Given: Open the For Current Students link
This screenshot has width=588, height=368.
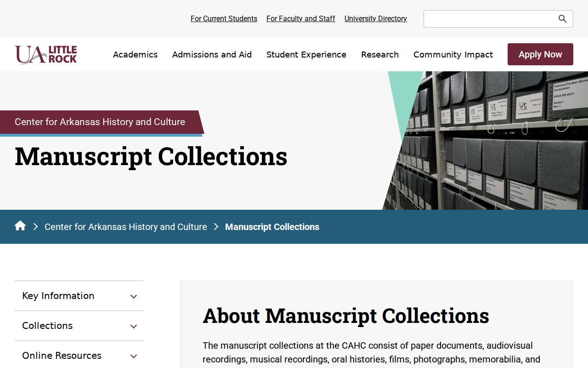Looking at the screenshot, I should click(224, 18).
